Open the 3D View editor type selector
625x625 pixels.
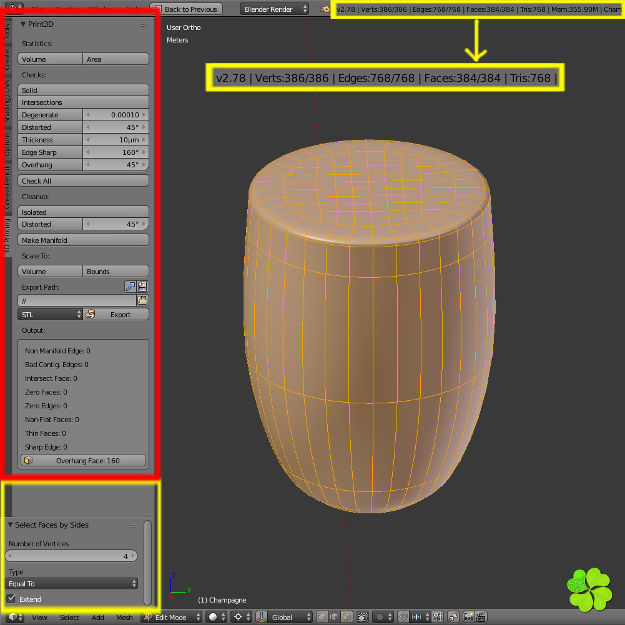pyautogui.click(x=15, y=617)
